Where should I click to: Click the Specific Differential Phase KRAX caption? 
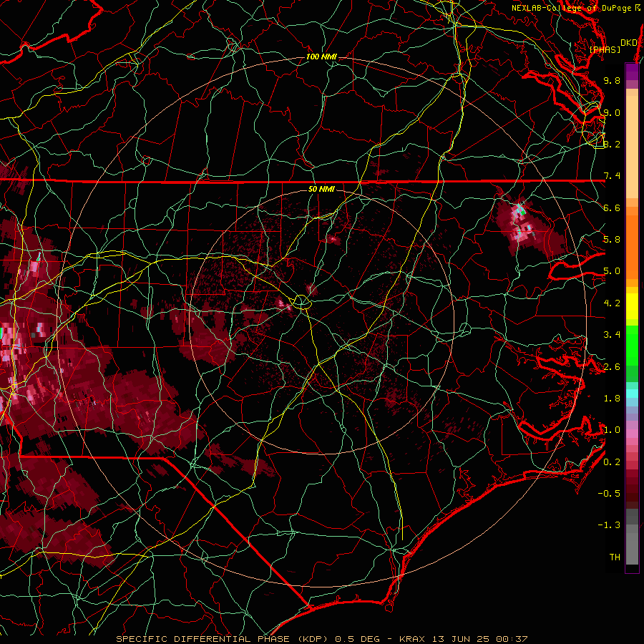pyautogui.click(x=321, y=639)
